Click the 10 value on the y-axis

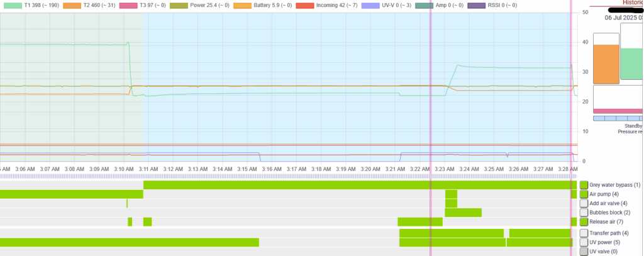click(586, 131)
